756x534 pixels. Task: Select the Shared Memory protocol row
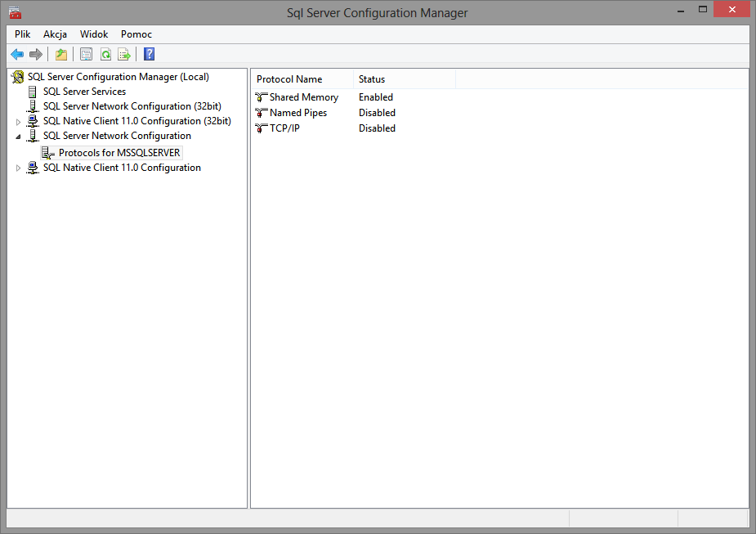coord(303,97)
